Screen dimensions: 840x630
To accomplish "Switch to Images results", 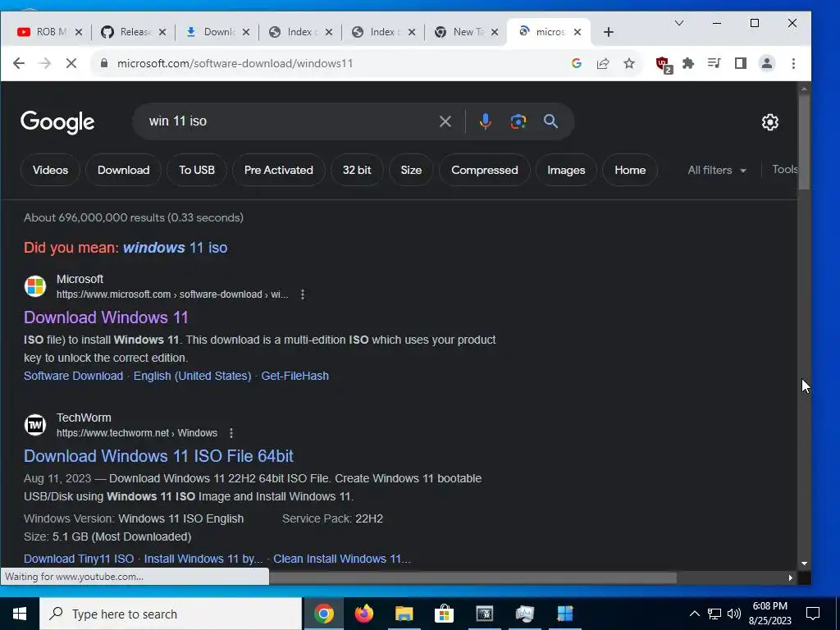I will click(x=566, y=170).
